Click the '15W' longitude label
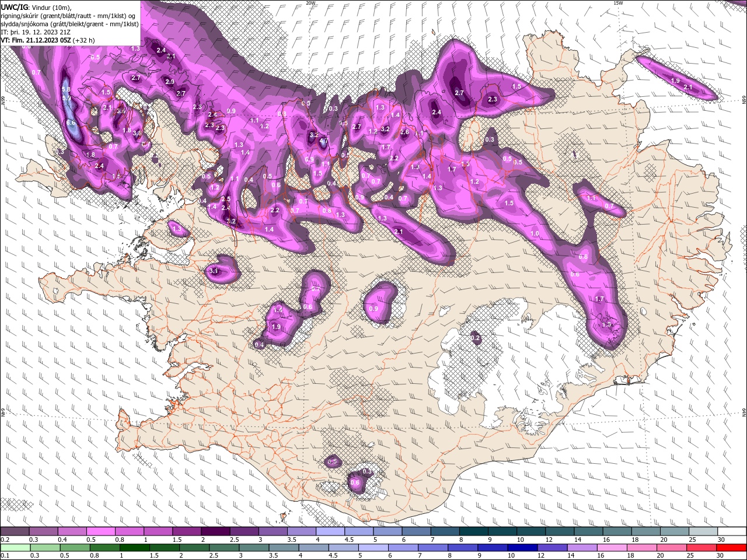Viewport: 747px width, 560px height. (x=619, y=3)
